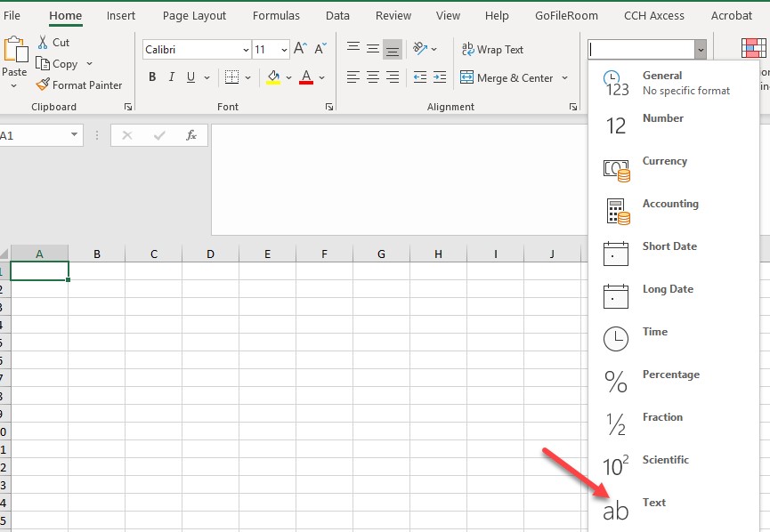Viewport: 770px width, 532px height.
Task: Click the Increase Indent icon
Action: pos(440,77)
